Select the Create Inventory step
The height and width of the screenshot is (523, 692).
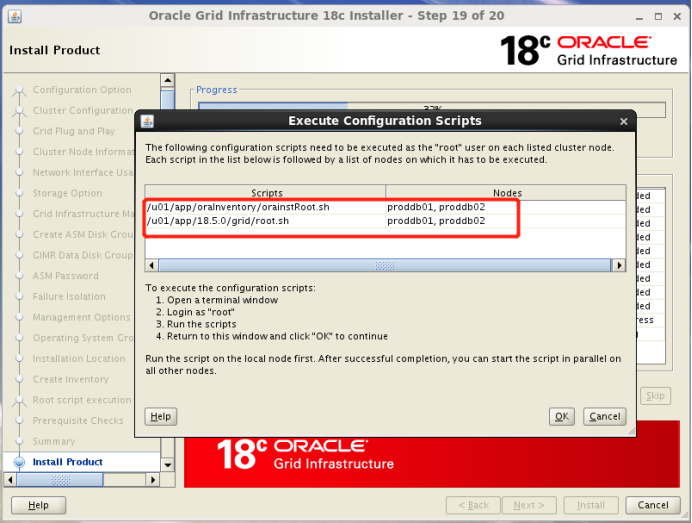coord(71,379)
